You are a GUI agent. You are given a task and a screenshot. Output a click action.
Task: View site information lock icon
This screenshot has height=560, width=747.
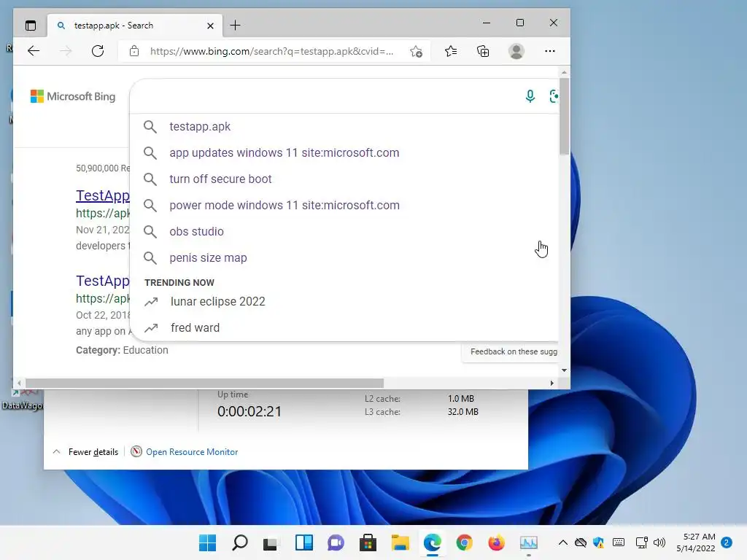134,51
